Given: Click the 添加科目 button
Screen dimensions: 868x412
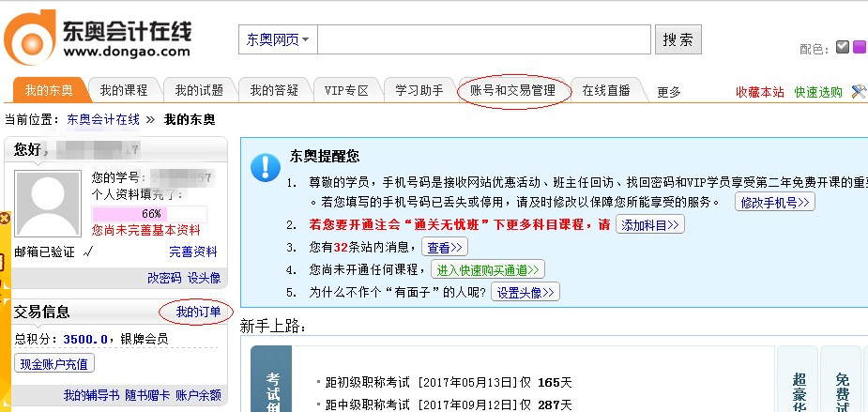Looking at the screenshot, I should pos(649,225).
